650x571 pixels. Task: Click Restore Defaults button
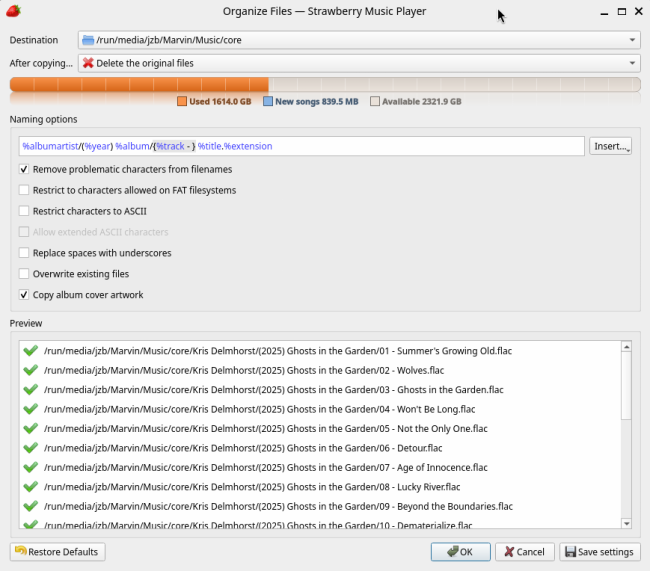[58, 552]
